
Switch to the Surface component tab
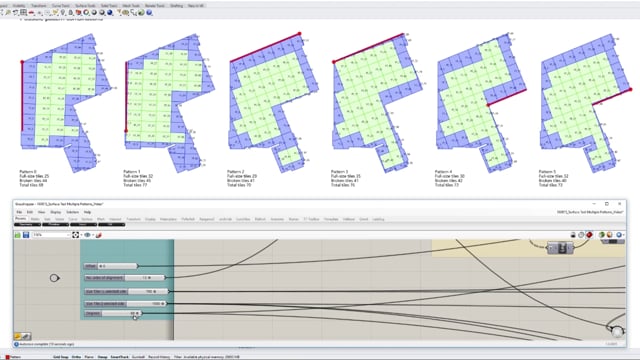click(87, 219)
